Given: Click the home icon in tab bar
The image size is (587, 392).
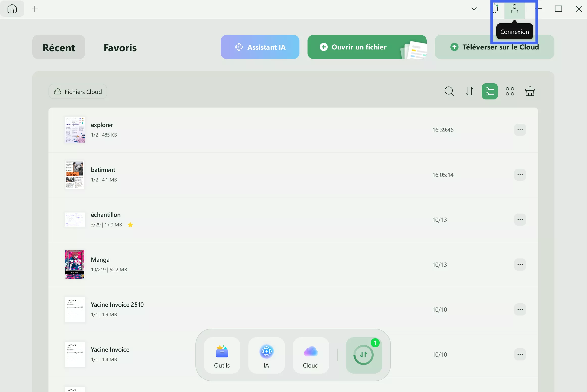Looking at the screenshot, I should click(12, 9).
